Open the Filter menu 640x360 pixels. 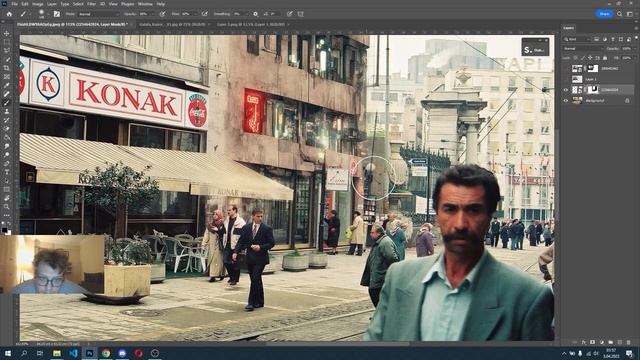(x=91, y=4)
